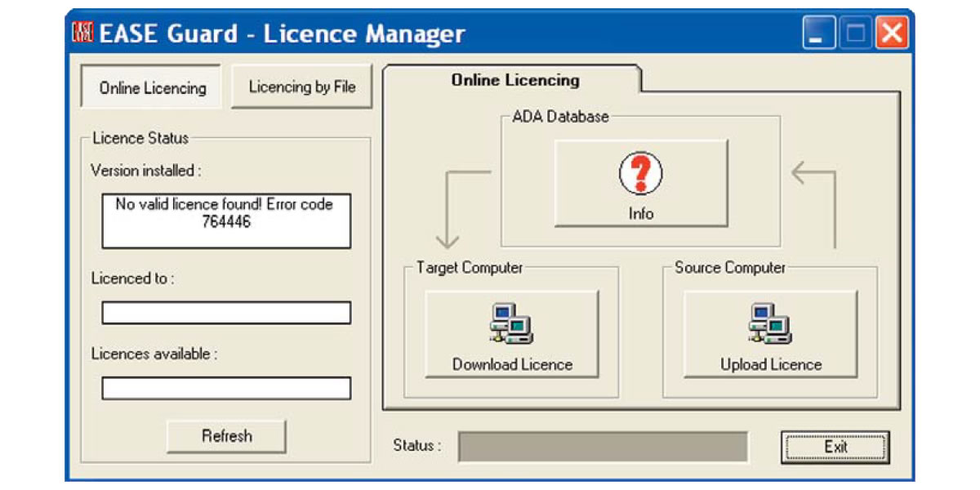The height and width of the screenshot is (490, 980).
Task: Click the 'Target Computer' group label
Action: point(470,267)
